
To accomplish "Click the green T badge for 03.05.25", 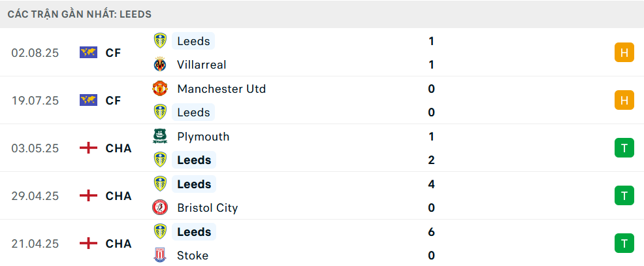I will pos(624,148).
